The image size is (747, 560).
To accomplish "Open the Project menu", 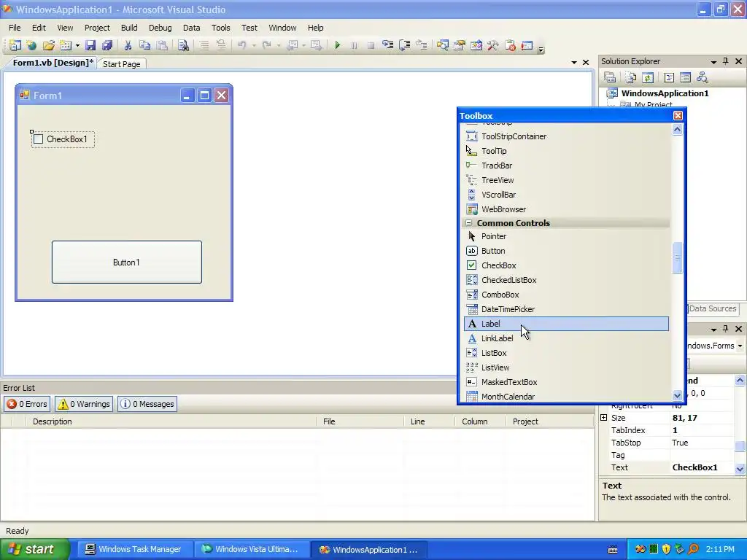I will click(x=97, y=28).
